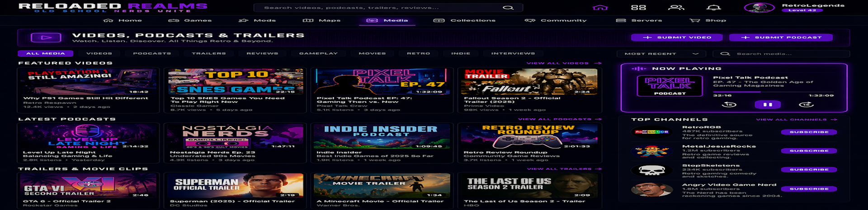The image size is (868, 210).
Task: Click the search icon in Search media field
Action: click(x=725, y=54)
